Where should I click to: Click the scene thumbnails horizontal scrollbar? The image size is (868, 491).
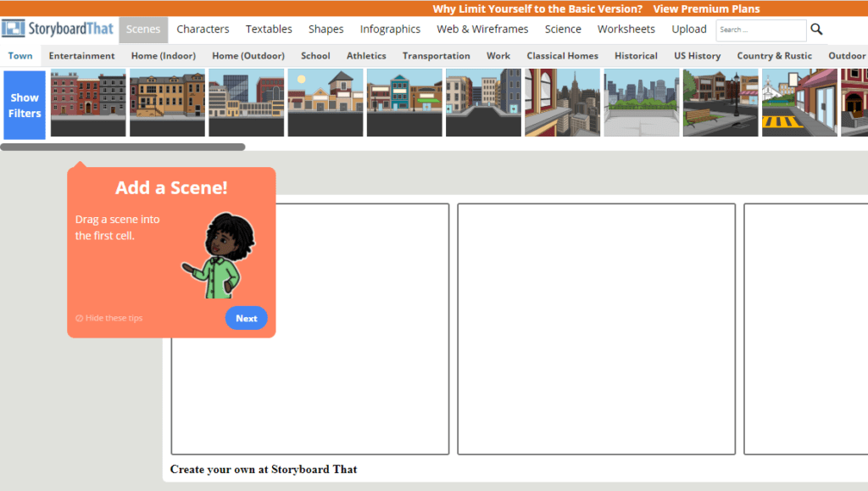(x=122, y=148)
